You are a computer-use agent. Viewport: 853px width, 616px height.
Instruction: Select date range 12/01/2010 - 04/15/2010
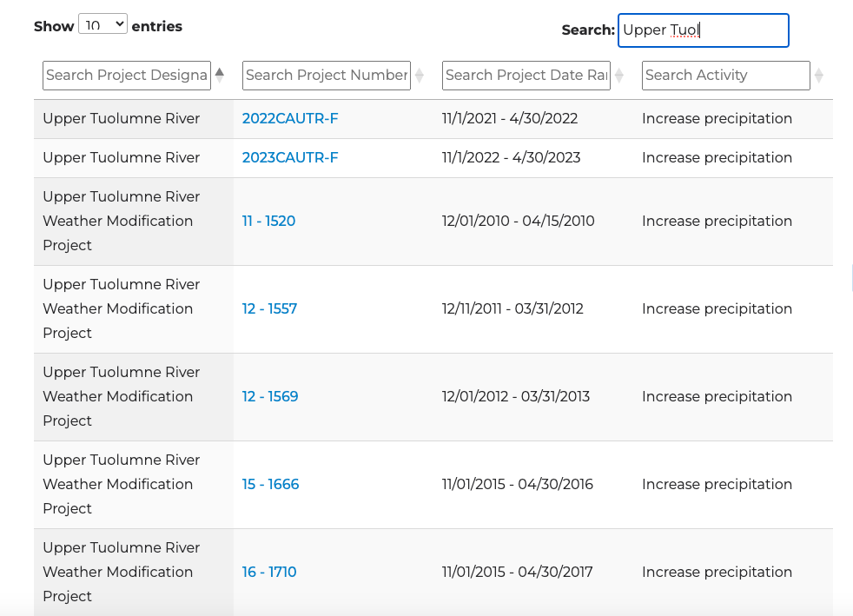pyautogui.click(x=519, y=221)
